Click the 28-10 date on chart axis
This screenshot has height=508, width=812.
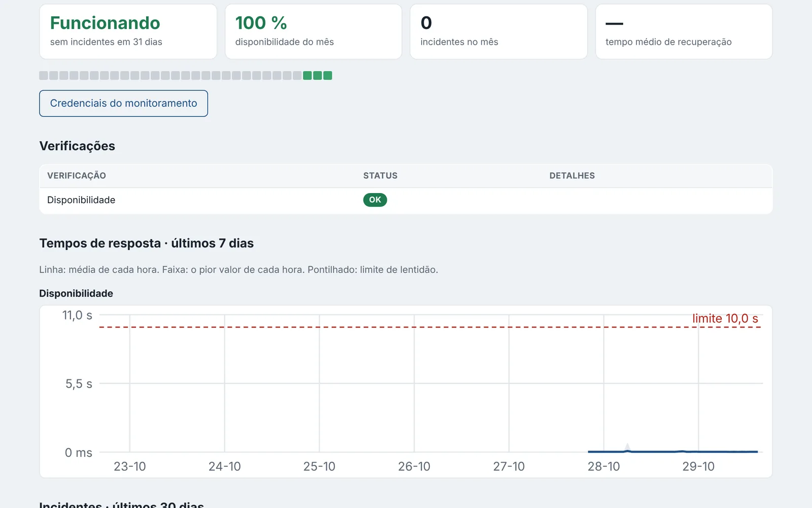[604, 466]
